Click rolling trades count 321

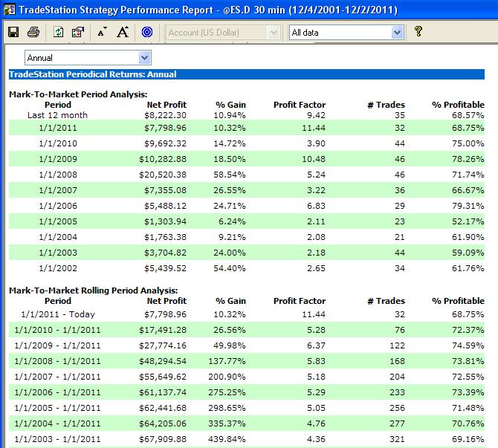pyautogui.click(x=397, y=439)
